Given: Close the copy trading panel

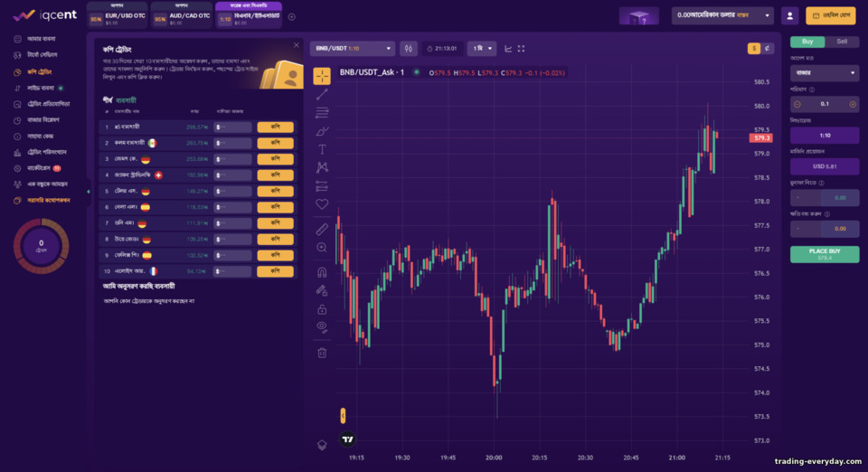Looking at the screenshot, I should tap(297, 45).
